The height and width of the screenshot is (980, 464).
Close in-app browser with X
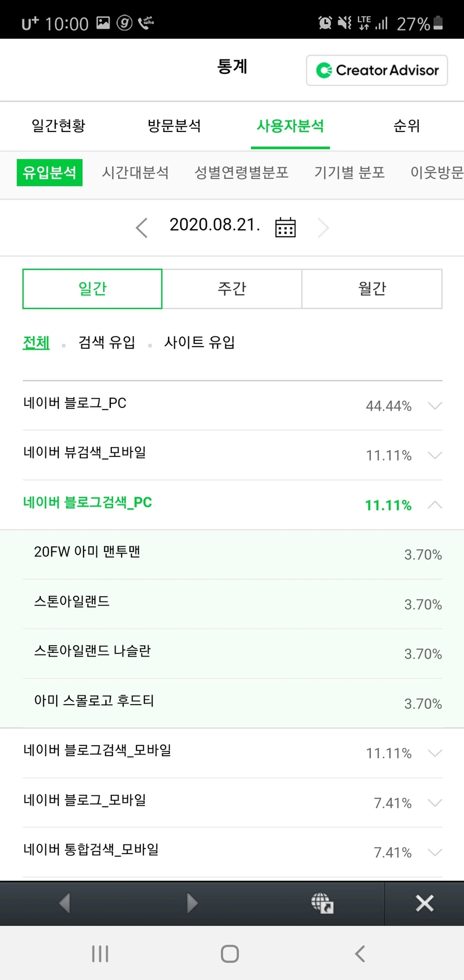424,903
